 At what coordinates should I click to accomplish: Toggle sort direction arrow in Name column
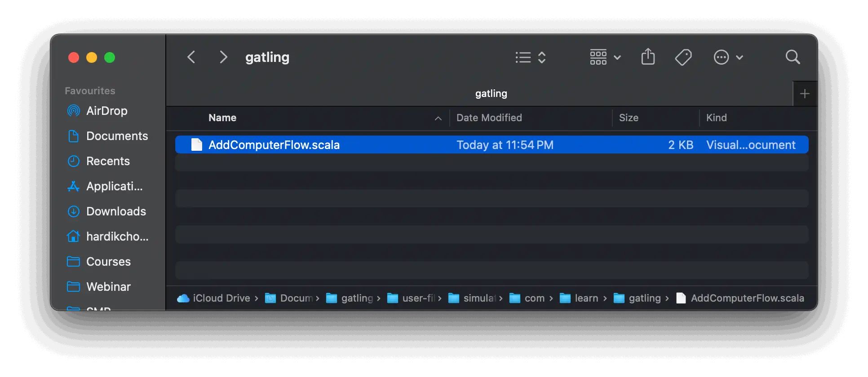point(438,118)
